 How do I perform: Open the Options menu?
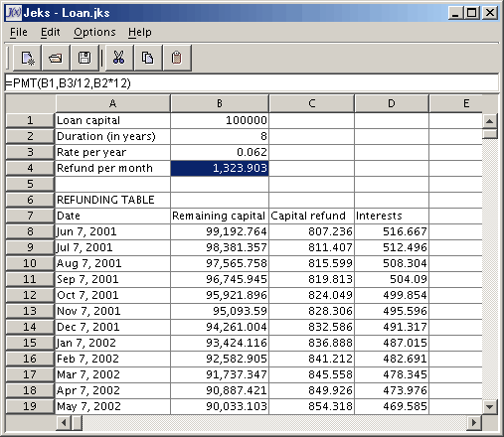coord(94,32)
